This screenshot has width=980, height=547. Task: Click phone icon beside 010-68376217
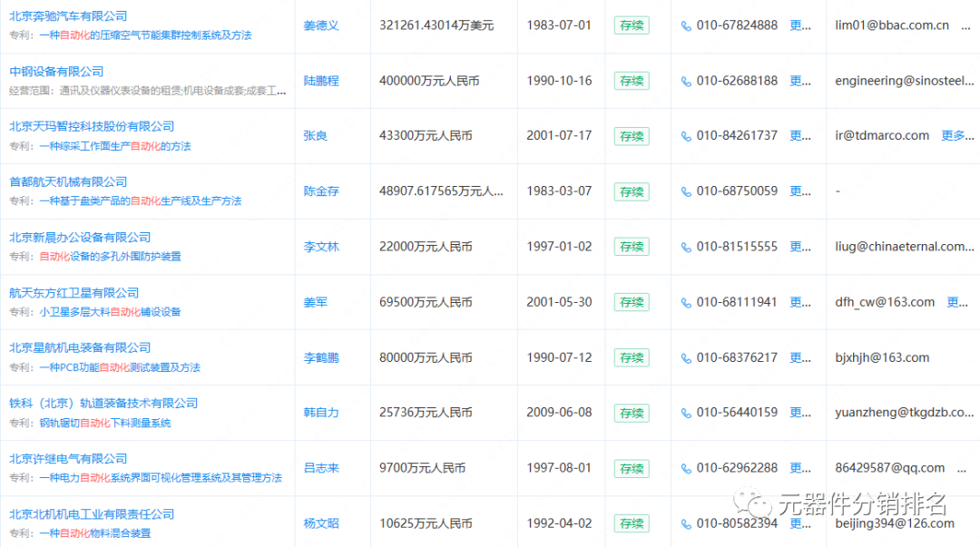[x=686, y=358]
